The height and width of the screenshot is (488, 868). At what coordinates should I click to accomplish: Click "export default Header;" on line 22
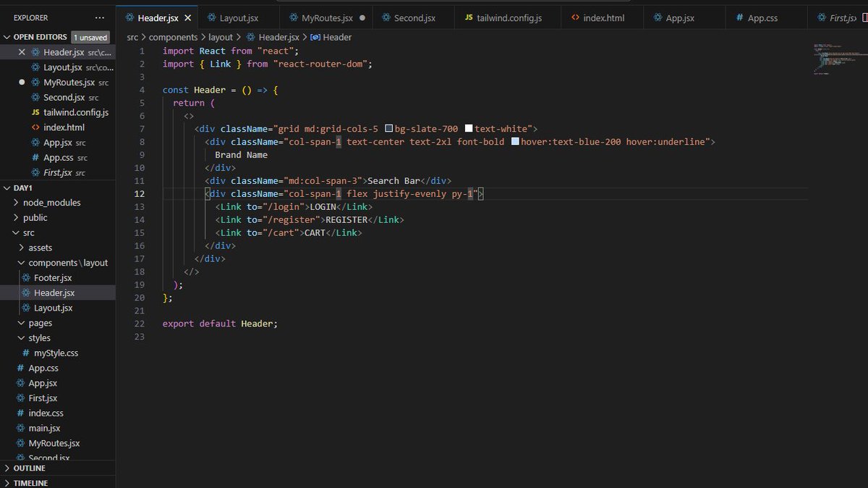pyautogui.click(x=220, y=324)
